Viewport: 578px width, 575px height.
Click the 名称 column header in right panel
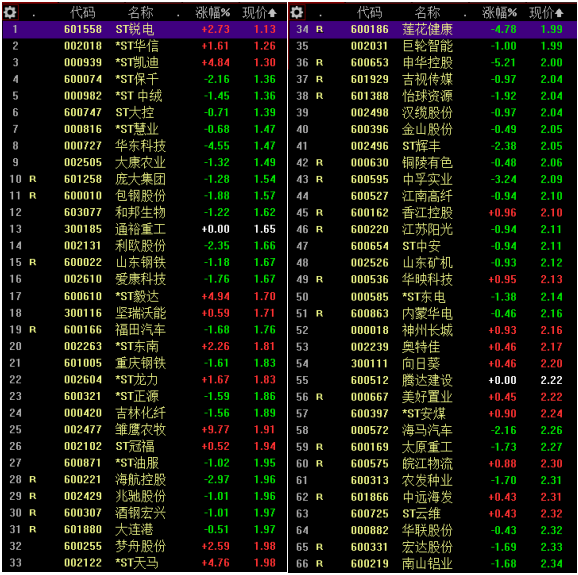click(x=427, y=13)
